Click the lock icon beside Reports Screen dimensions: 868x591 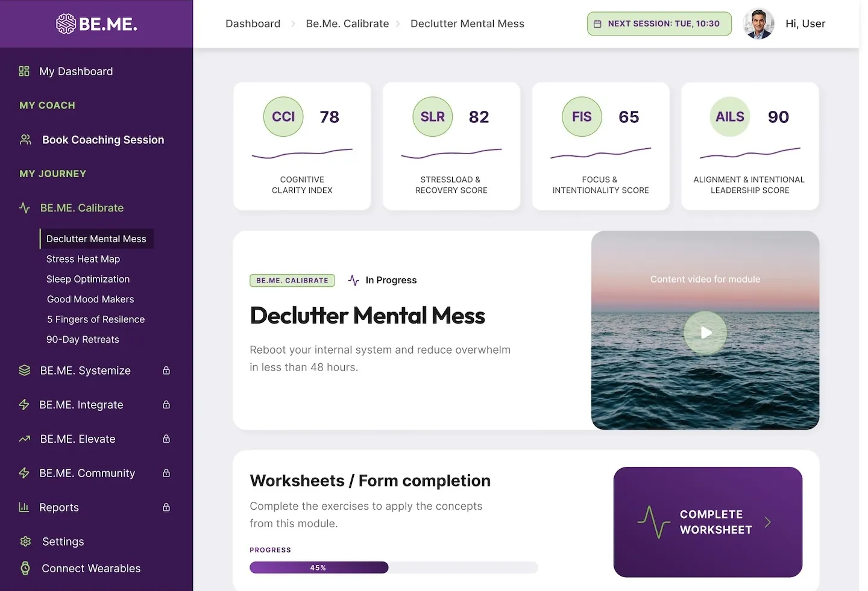(166, 507)
